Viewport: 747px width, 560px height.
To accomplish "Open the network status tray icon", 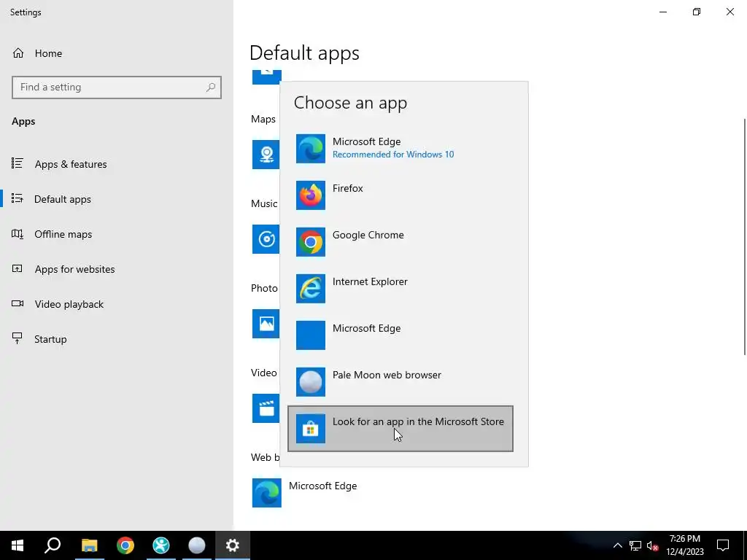I will click(635, 545).
